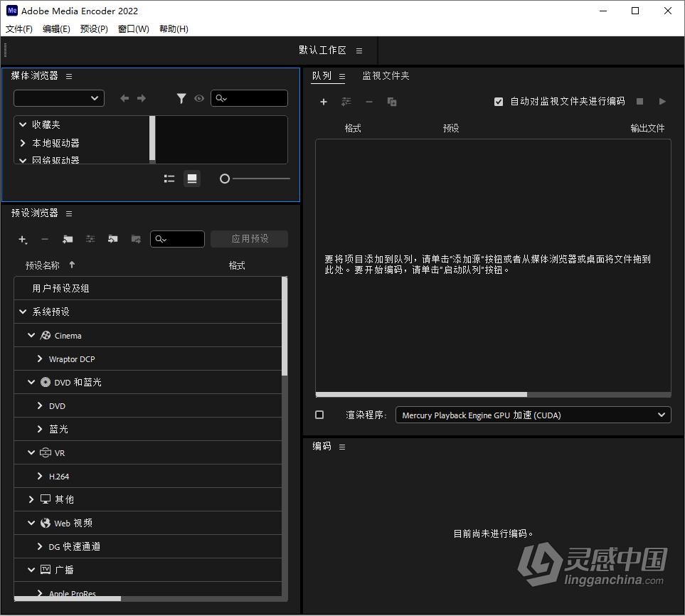This screenshot has height=616, width=685.
Task: Switch to the 监视文件夹 tab
Action: click(386, 75)
